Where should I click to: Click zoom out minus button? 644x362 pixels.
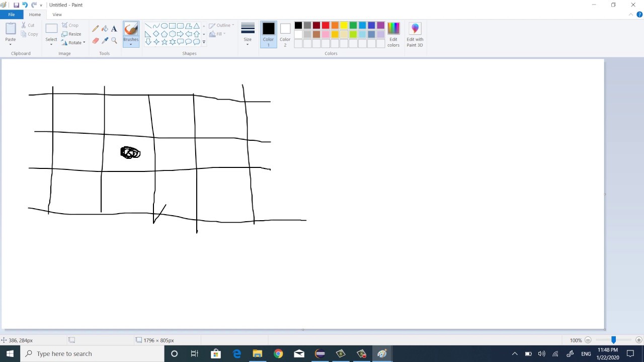click(588, 340)
